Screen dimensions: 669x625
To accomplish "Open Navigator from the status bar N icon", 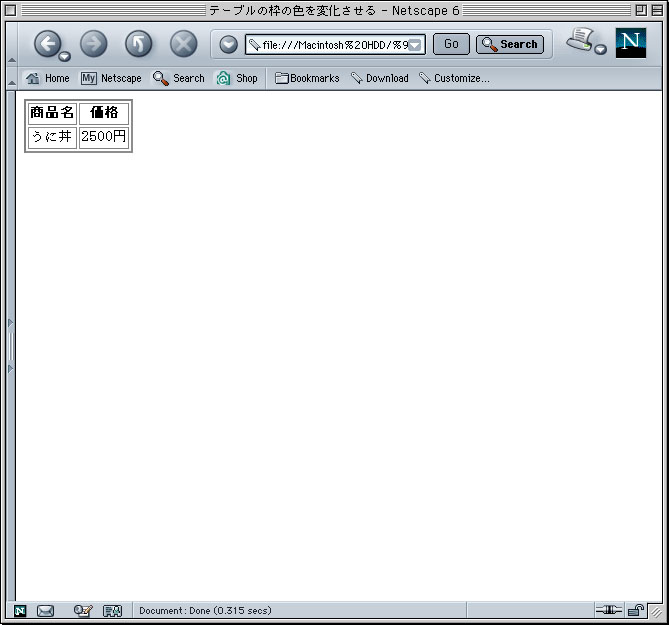I will (20, 611).
